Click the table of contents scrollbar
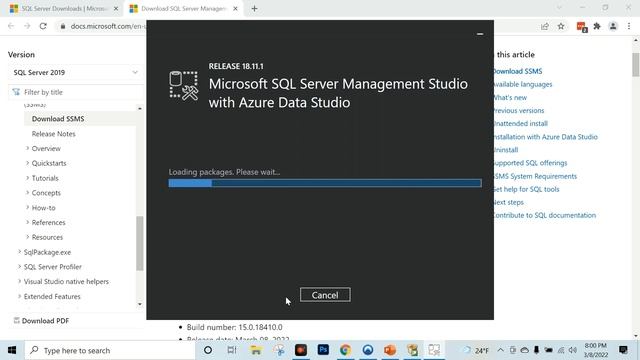640x360 pixels. [x=140, y=243]
